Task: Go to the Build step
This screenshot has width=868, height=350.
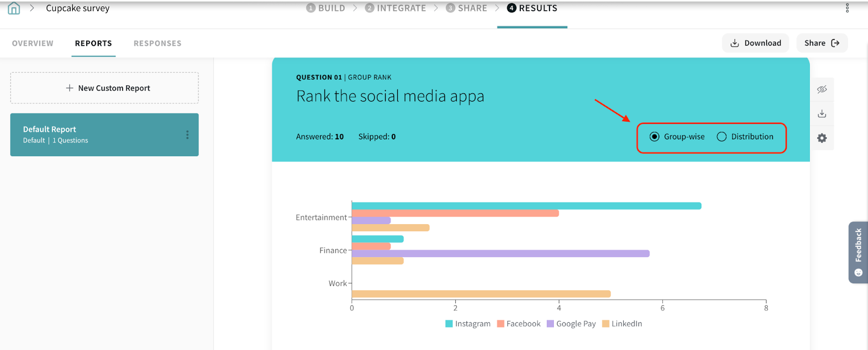Action: tap(325, 8)
